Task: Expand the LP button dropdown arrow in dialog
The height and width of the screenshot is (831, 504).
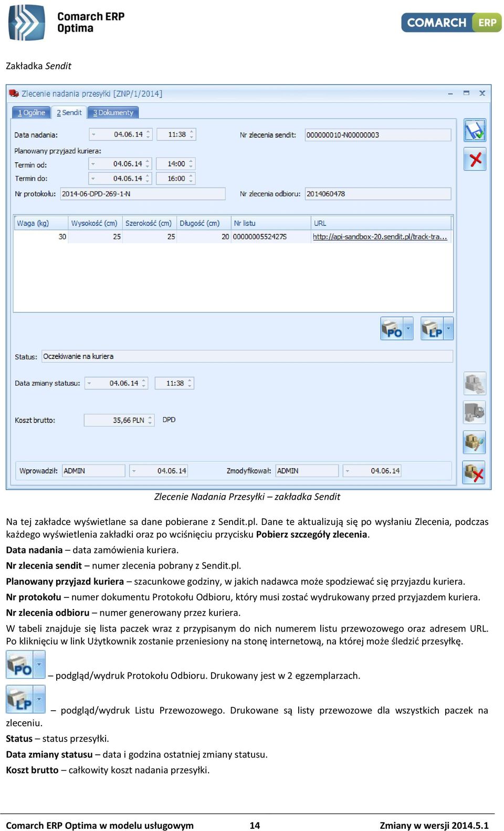Action: 449,329
